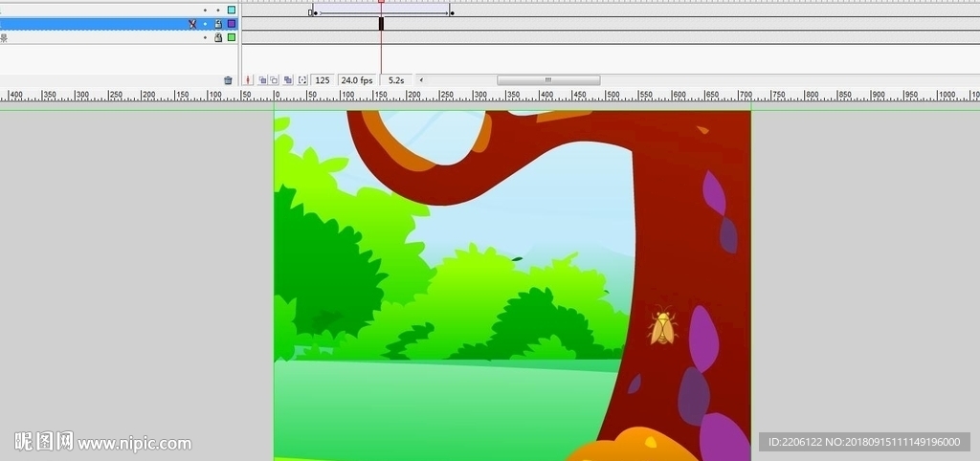
Task: Click the current frame field showing 125
Action: point(323,80)
